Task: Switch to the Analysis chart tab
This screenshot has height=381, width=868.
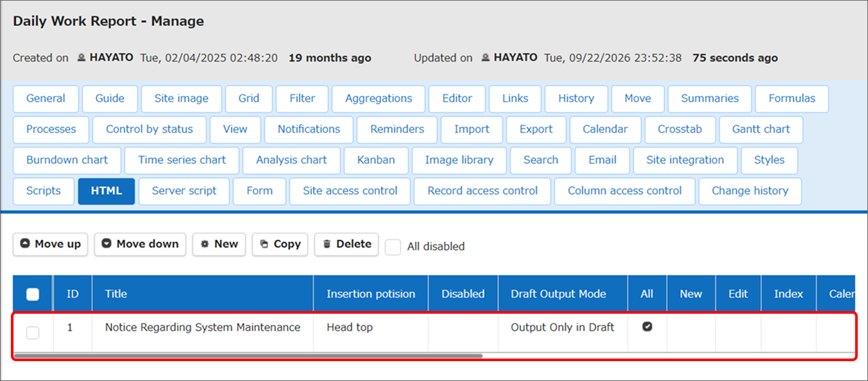Action: (291, 160)
